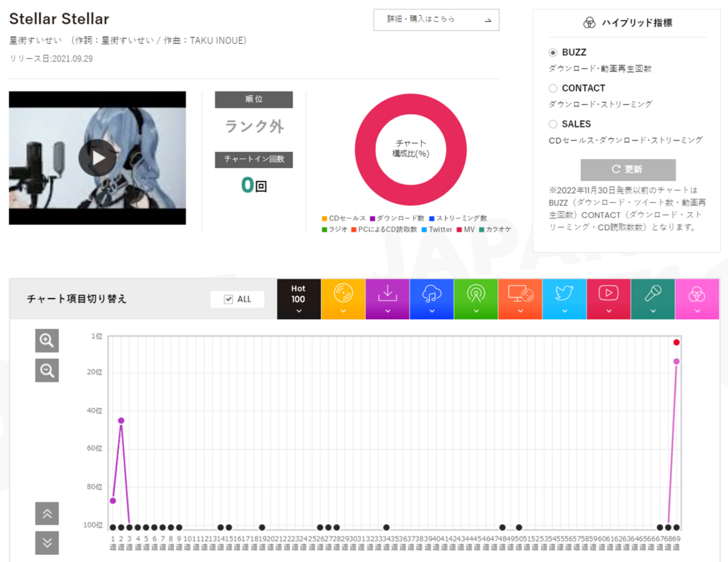Image resolution: width=728 pixels, height=562 pixels.
Task: Click the orange CDセールス legend swatch
Action: (324, 219)
